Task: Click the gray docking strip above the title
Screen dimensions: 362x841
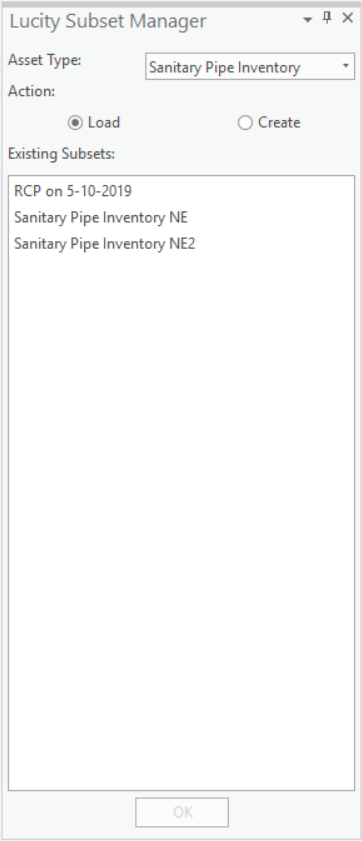Action: click(181, 4)
